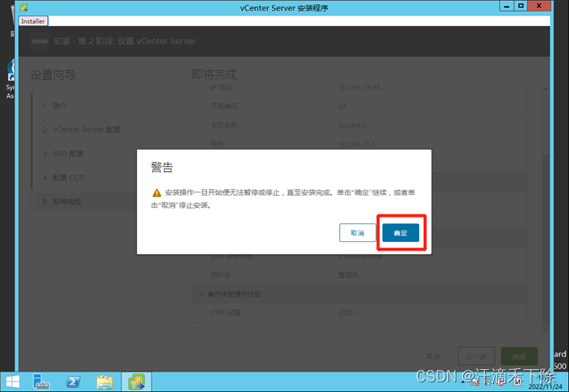Click the 设置向导 sidebar heading
This screenshot has height=392, width=569.
click(53, 75)
